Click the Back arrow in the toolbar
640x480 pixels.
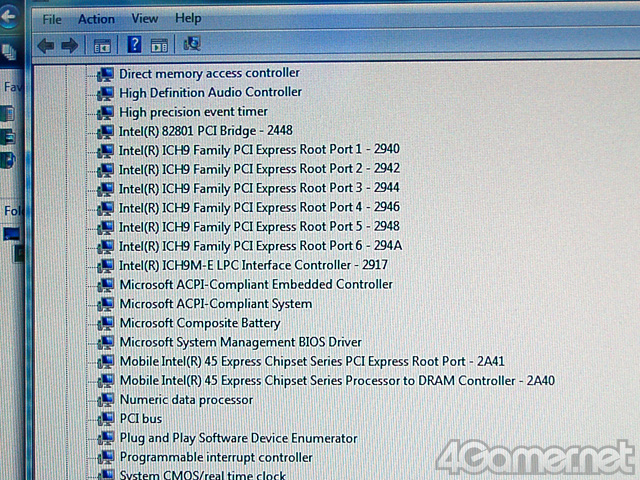(45, 45)
